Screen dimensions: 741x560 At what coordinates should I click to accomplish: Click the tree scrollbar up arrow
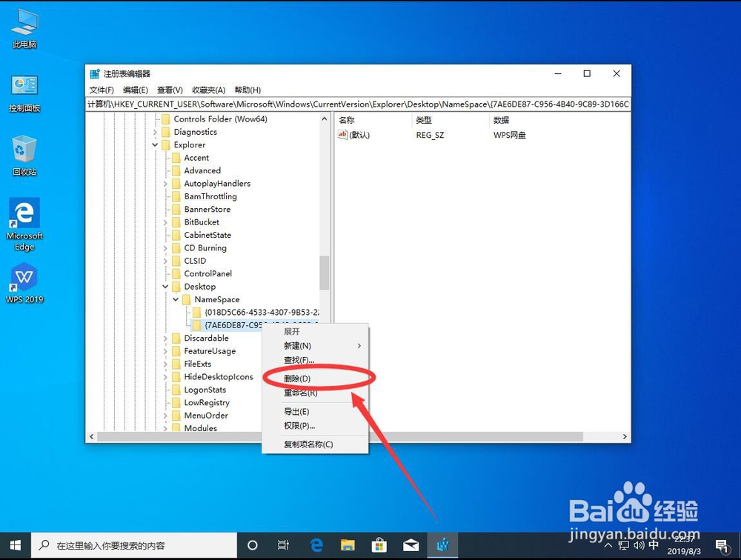click(x=325, y=119)
